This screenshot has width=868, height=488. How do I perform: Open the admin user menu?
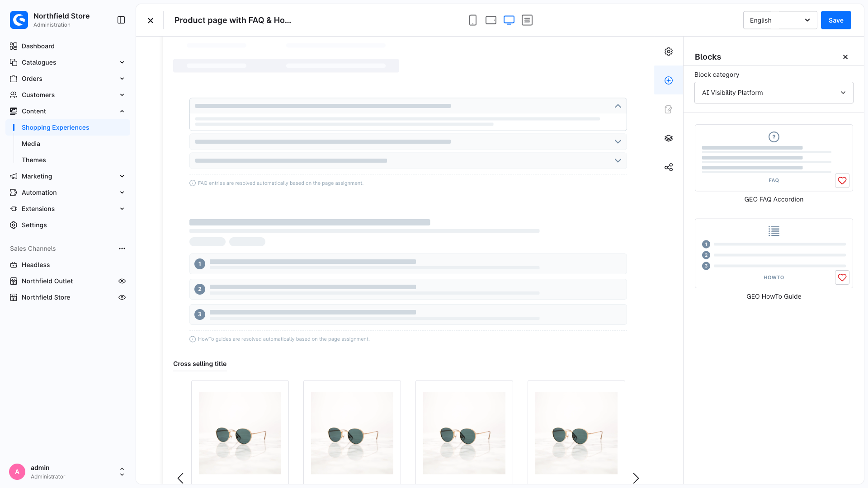(x=68, y=472)
